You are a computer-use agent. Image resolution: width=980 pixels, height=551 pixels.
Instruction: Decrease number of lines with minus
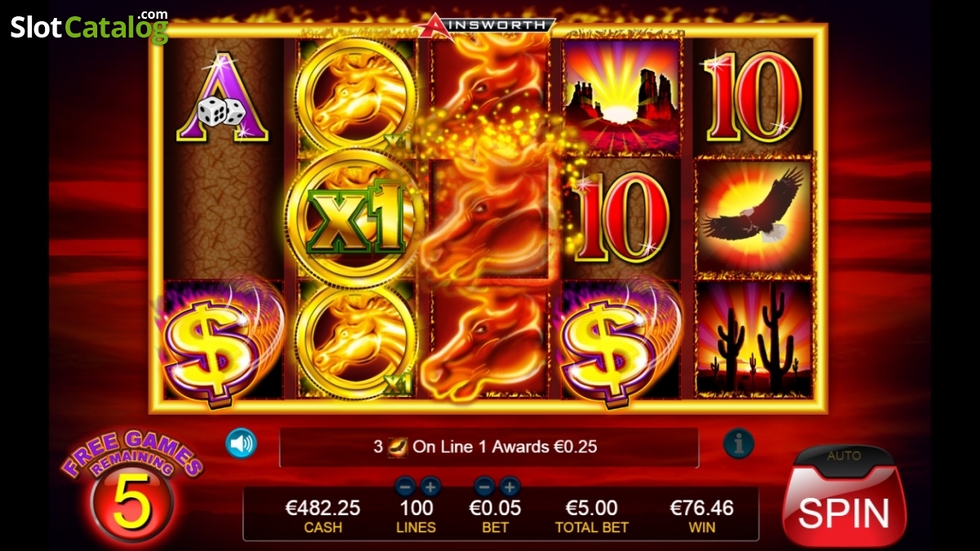pos(405,487)
